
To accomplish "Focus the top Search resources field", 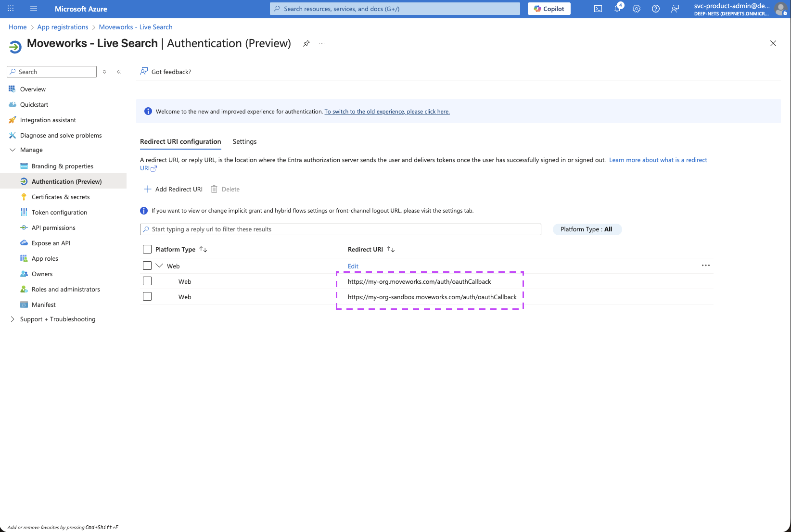I will pyautogui.click(x=395, y=9).
